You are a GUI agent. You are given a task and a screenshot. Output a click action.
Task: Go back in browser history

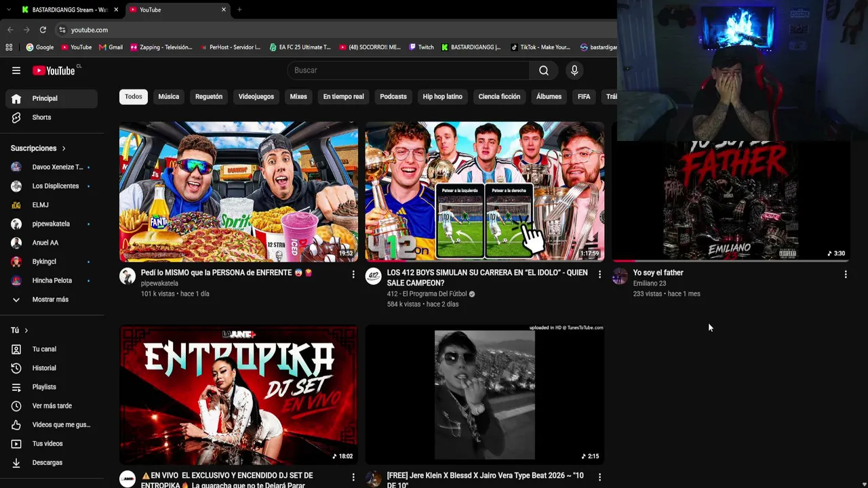coord(10,30)
